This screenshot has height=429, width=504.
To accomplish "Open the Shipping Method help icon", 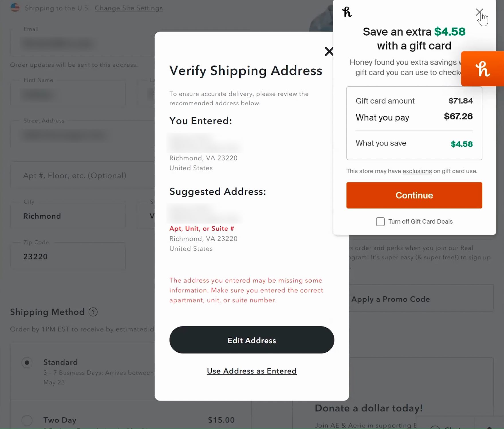I will pos(93,312).
